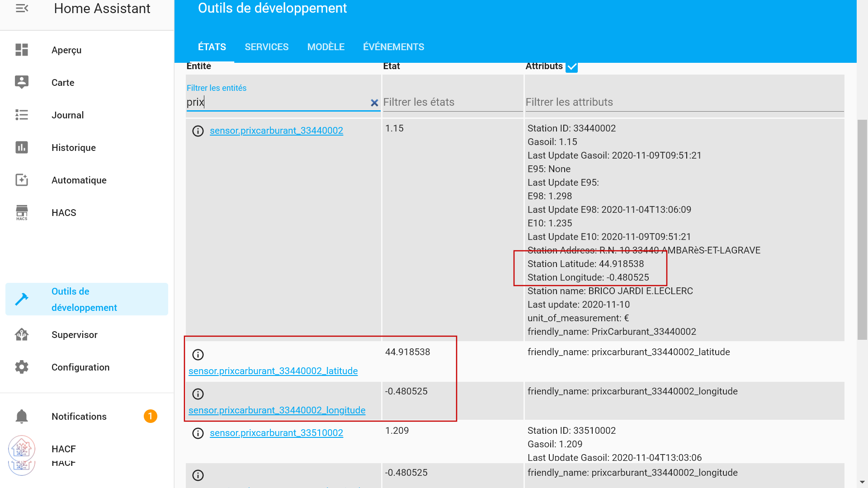
Task: Open the Journal logbook icon
Action: click(x=22, y=115)
